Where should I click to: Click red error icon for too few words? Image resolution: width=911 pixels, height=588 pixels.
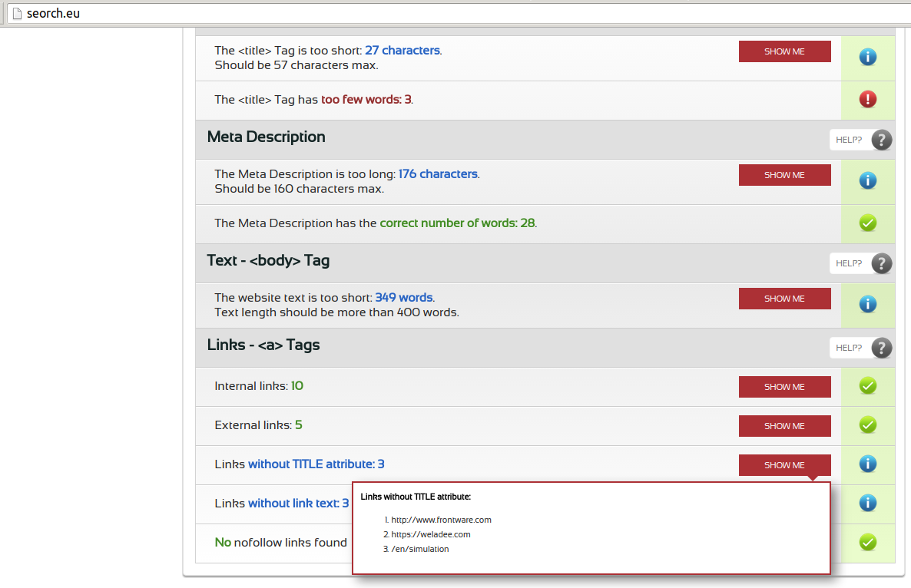coord(868,100)
